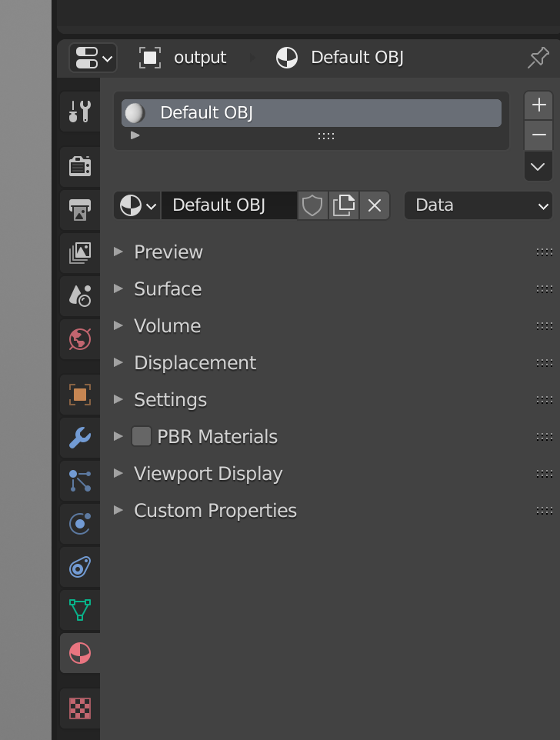Open the Tool properties tab

coord(80,112)
